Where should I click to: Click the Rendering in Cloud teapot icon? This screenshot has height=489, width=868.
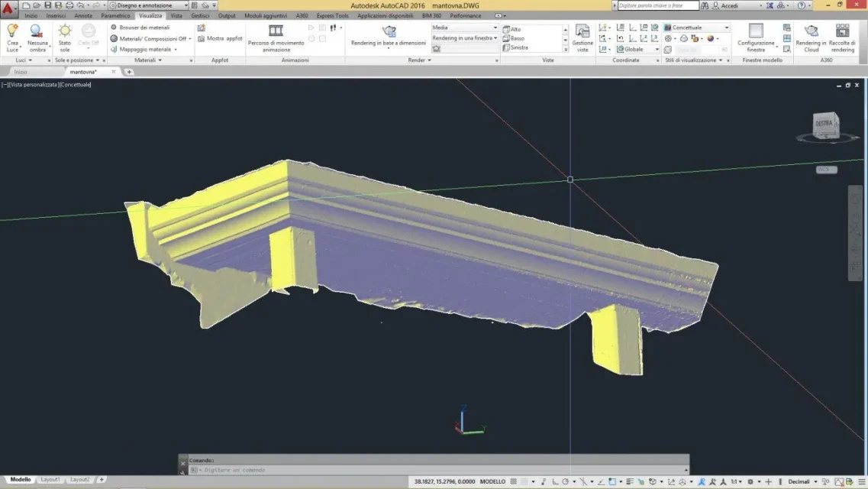coord(811,31)
